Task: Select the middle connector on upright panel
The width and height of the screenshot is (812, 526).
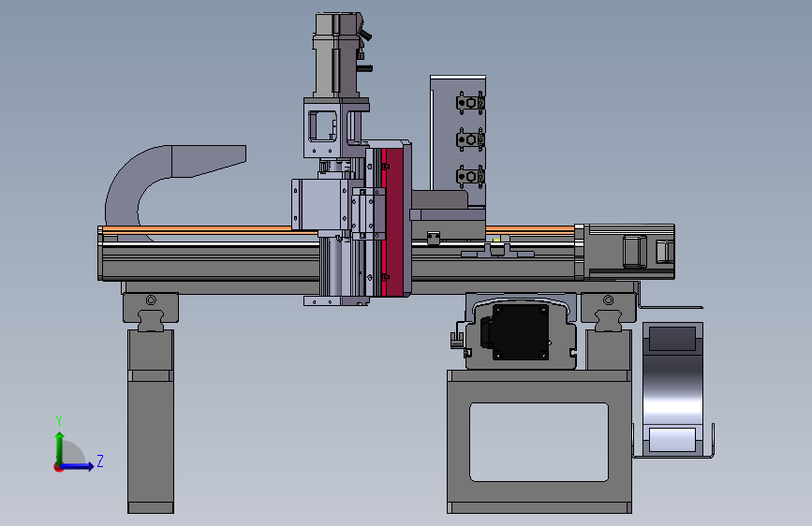Action: (x=470, y=139)
